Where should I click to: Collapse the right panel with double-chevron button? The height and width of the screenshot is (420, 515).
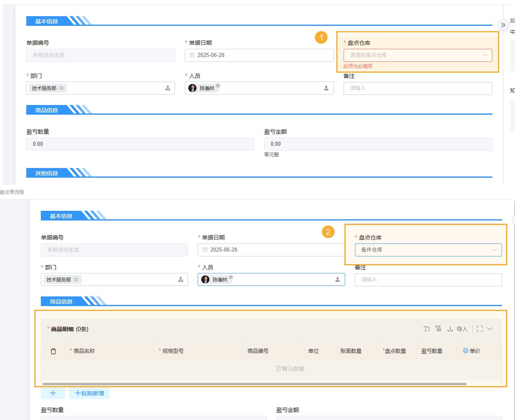[503, 25]
